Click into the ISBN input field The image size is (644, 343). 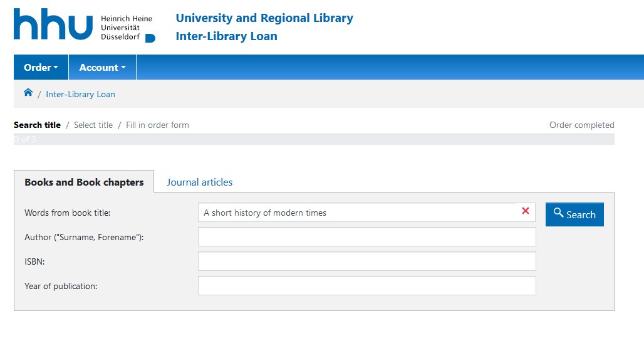[x=366, y=261]
